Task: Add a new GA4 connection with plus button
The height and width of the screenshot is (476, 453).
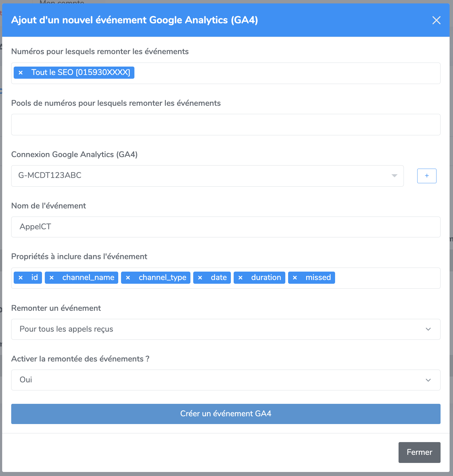Action: click(427, 176)
